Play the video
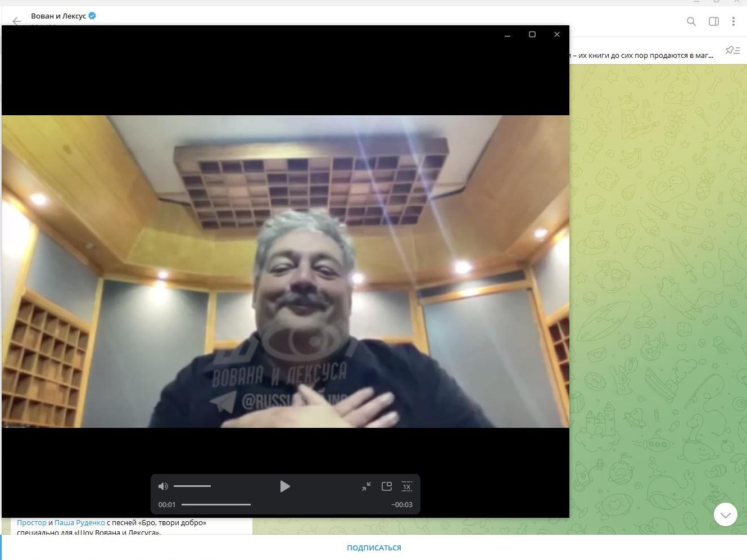Screen dimensions: 747x560 pyautogui.click(x=285, y=486)
